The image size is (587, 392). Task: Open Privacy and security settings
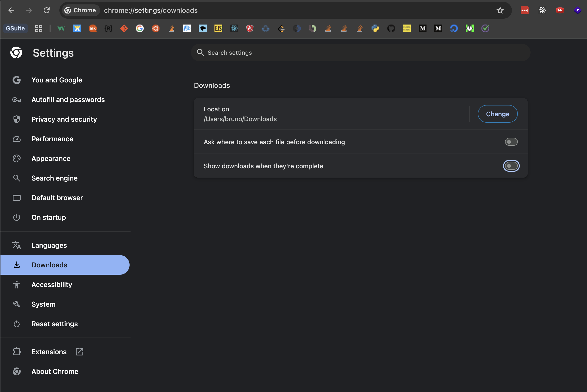tap(64, 119)
